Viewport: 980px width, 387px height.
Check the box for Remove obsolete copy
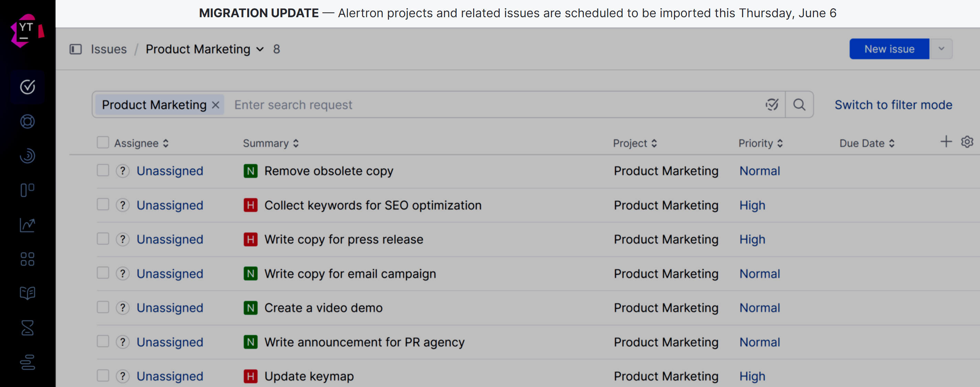click(103, 171)
